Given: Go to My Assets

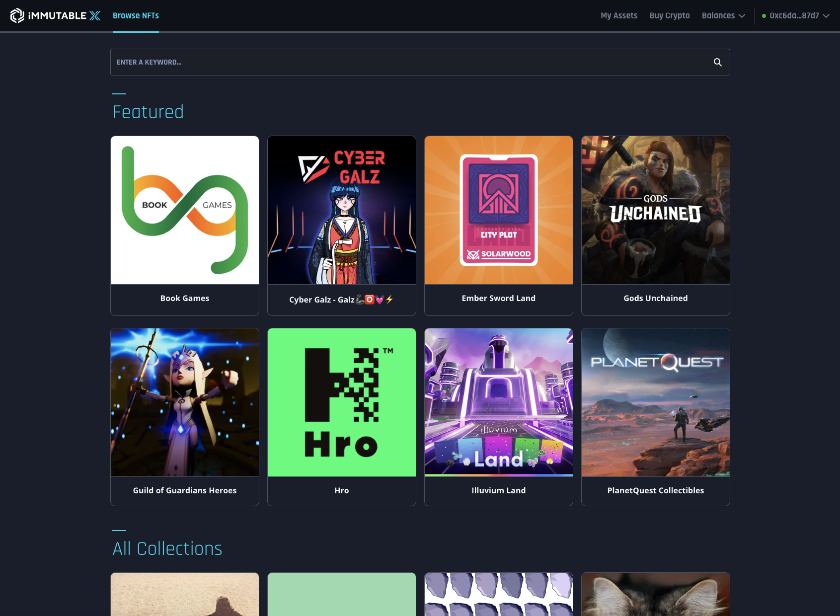Looking at the screenshot, I should (619, 16).
